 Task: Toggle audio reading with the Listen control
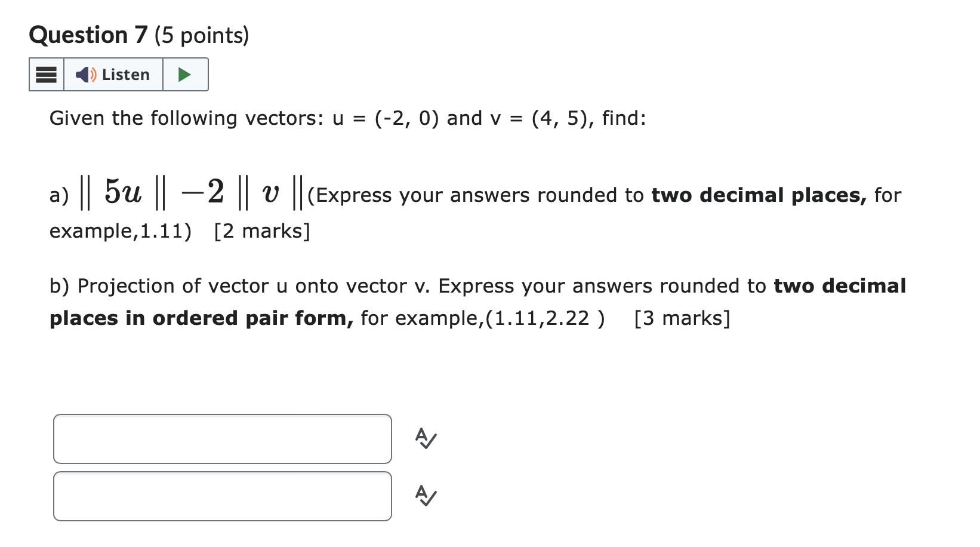tap(113, 74)
